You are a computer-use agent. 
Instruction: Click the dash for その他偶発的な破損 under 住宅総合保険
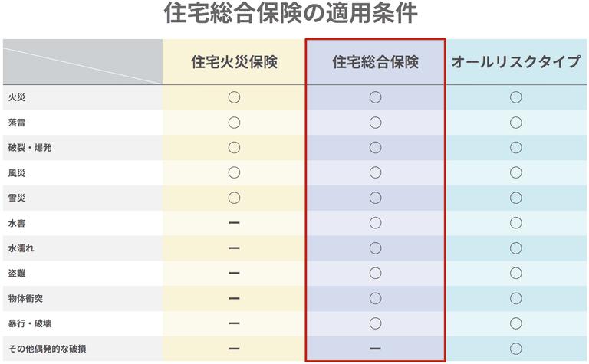pos(375,349)
